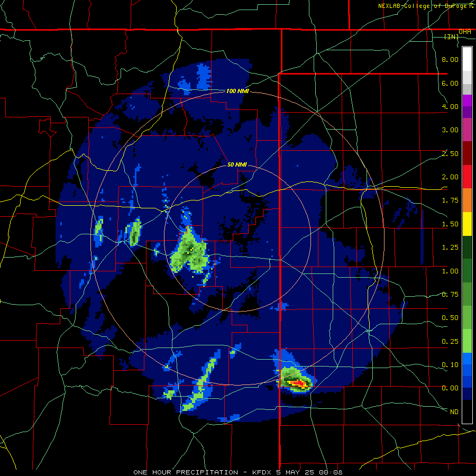
Task: Pick the black ND swatch at legend bottom
Action: tap(467, 411)
